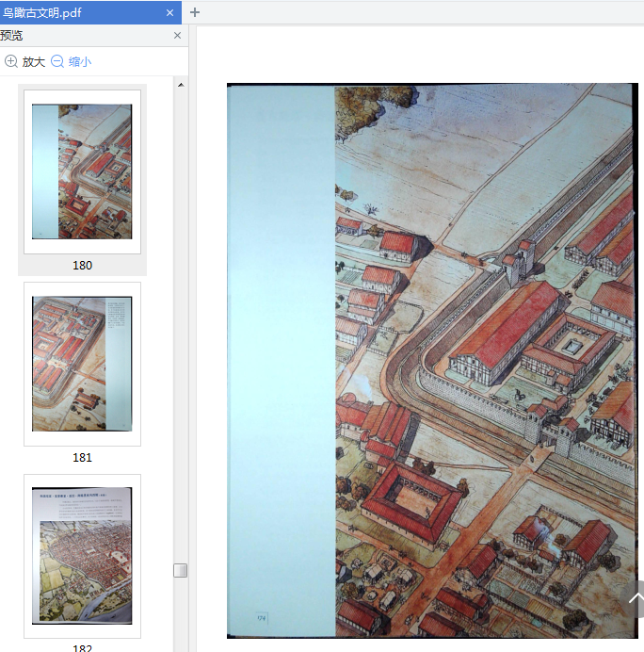
Task: Click the thumbnail panel scrollbar handle
Action: (x=181, y=571)
